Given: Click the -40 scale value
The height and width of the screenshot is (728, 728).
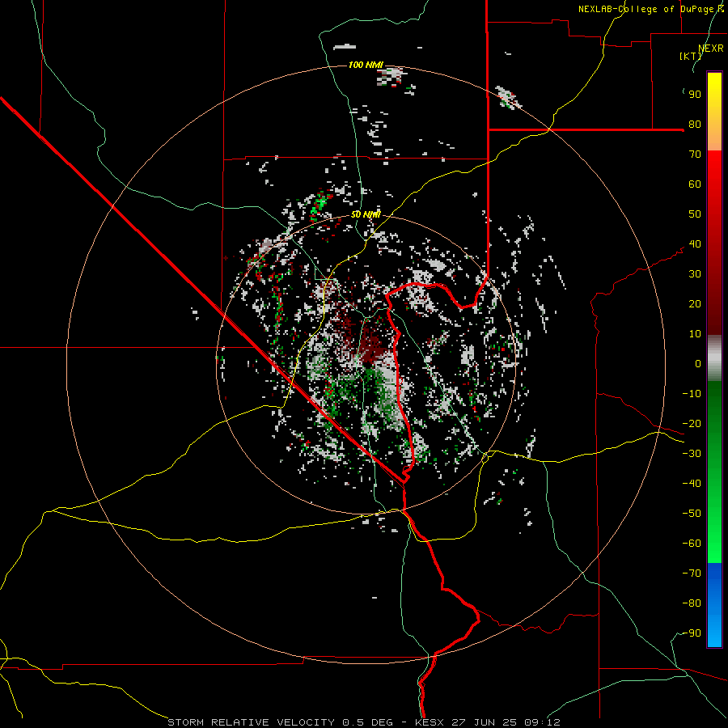Looking at the screenshot, I should [x=692, y=484].
